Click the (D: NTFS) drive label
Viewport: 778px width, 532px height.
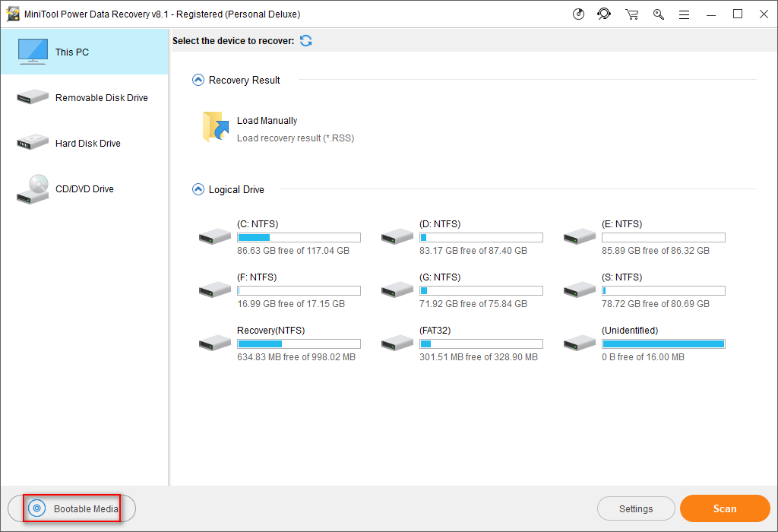(x=440, y=223)
